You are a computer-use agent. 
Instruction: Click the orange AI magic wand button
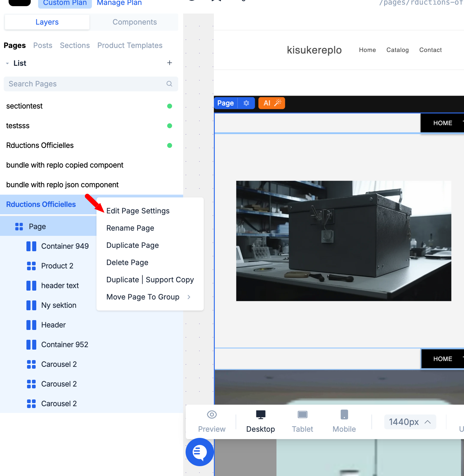pyautogui.click(x=272, y=103)
